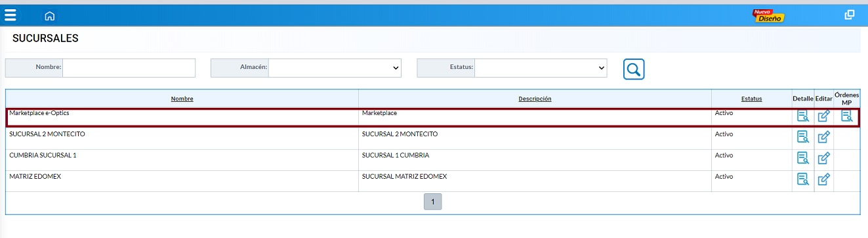View detail of MATRIZ EDOMEX branch

(x=803, y=179)
